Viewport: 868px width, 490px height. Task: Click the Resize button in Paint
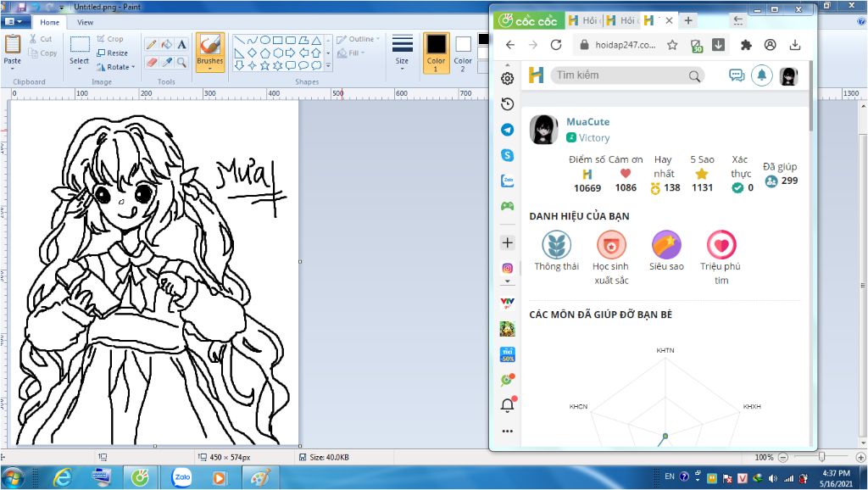tap(113, 53)
